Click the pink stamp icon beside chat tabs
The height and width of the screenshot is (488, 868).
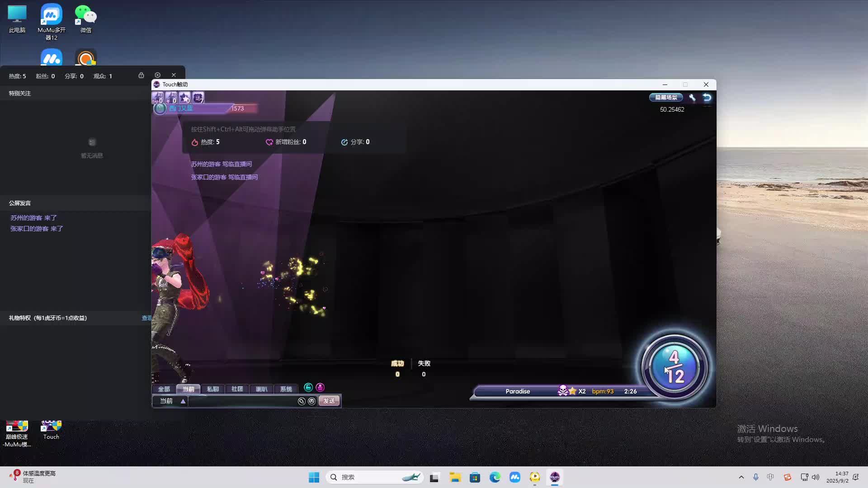pyautogui.click(x=320, y=388)
